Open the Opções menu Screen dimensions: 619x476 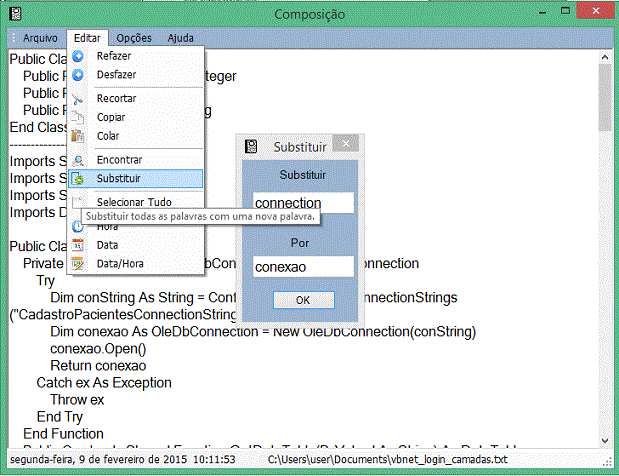coord(134,38)
